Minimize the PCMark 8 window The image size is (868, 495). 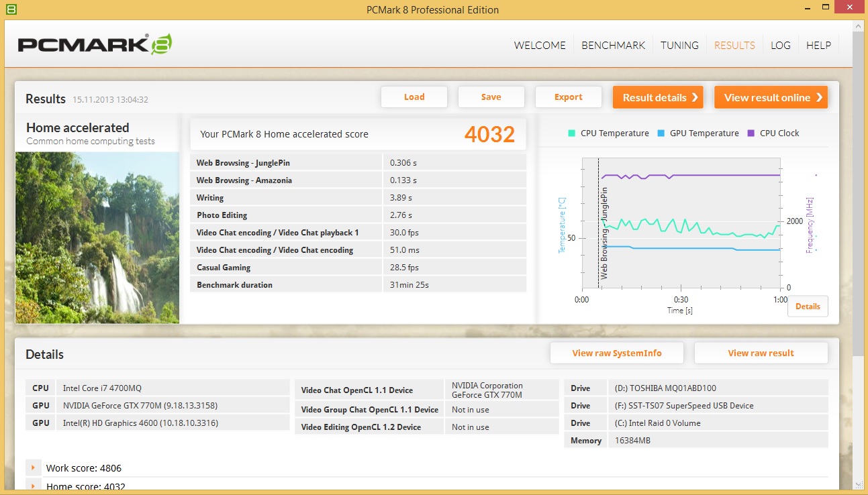click(808, 9)
